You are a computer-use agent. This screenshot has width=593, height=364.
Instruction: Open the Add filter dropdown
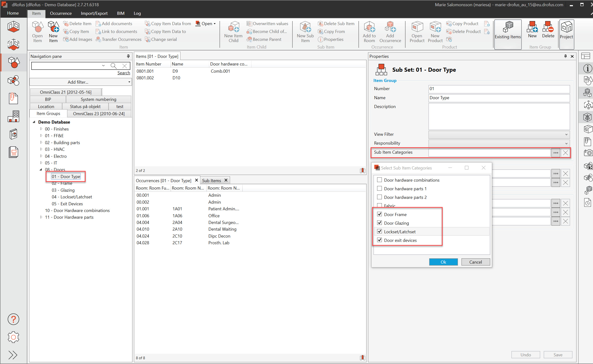coord(80,82)
